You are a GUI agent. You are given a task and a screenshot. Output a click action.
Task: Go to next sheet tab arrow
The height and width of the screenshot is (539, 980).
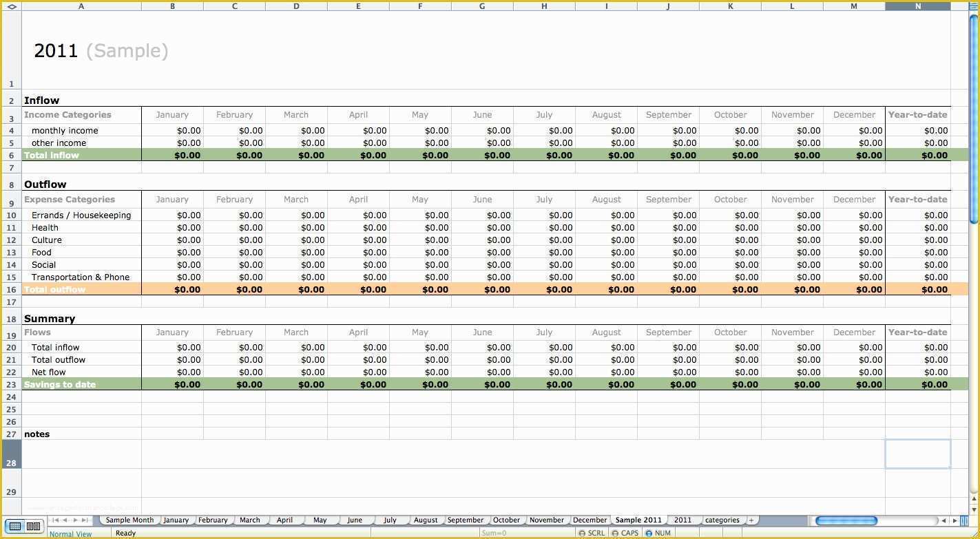coord(76,520)
